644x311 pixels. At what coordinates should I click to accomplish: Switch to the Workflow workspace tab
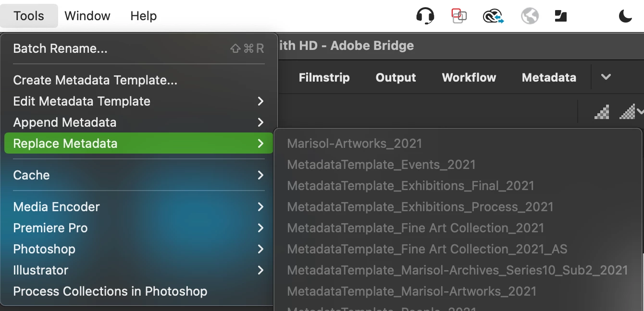[x=469, y=78]
